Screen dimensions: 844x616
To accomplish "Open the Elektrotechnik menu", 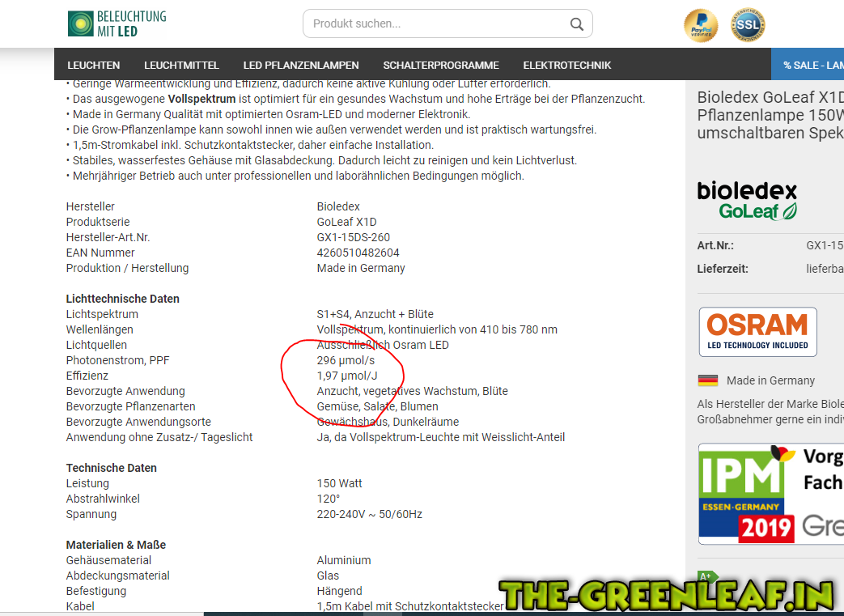I will point(567,65).
